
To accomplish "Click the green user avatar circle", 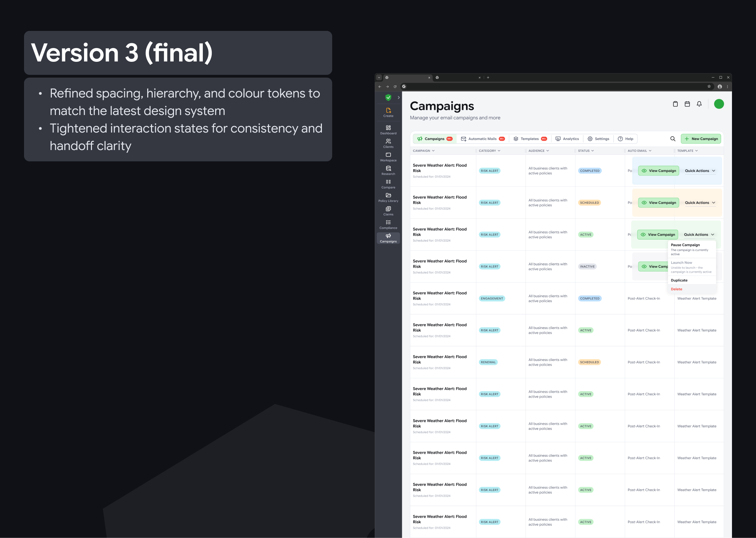I will 719,104.
